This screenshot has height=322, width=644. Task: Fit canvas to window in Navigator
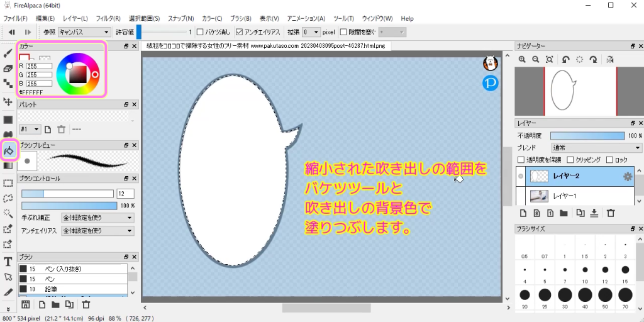549,60
